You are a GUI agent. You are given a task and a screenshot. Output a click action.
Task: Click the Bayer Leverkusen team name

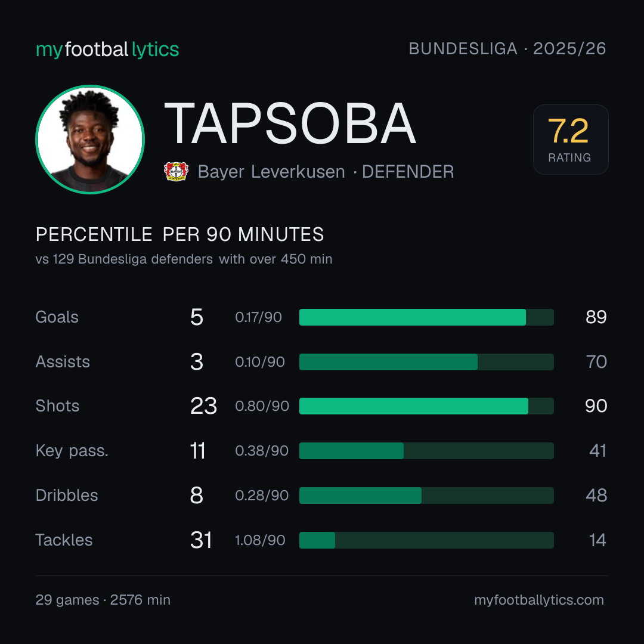click(x=271, y=172)
